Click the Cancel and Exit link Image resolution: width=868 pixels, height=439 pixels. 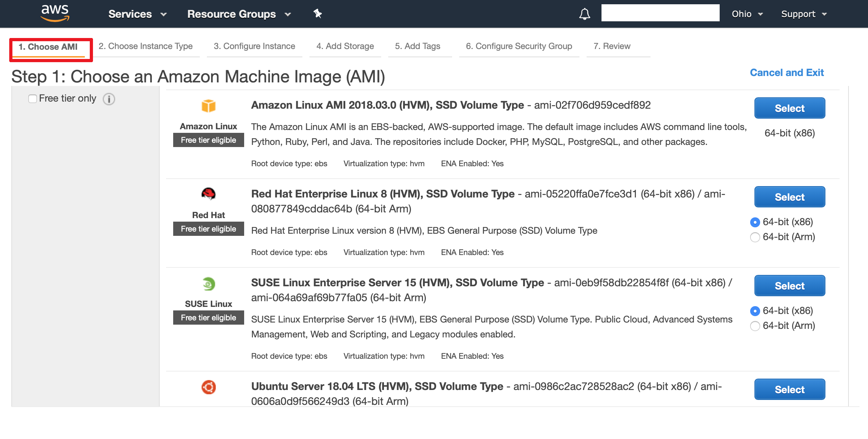click(787, 73)
